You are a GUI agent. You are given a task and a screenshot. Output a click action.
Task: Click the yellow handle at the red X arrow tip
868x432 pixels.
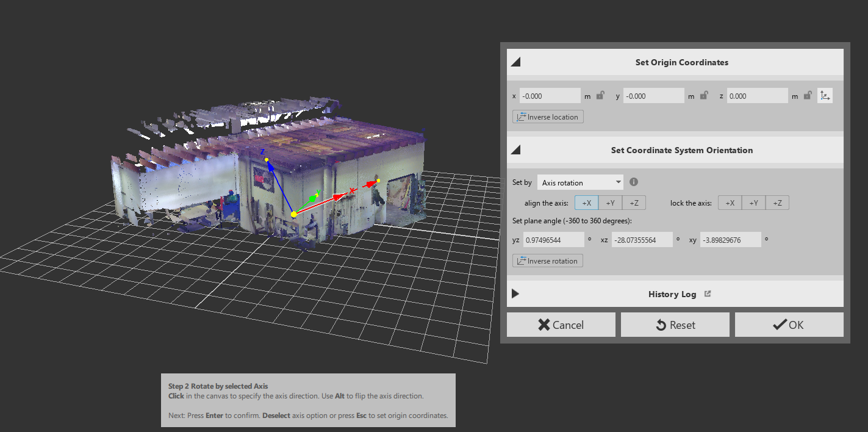(x=378, y=180)
